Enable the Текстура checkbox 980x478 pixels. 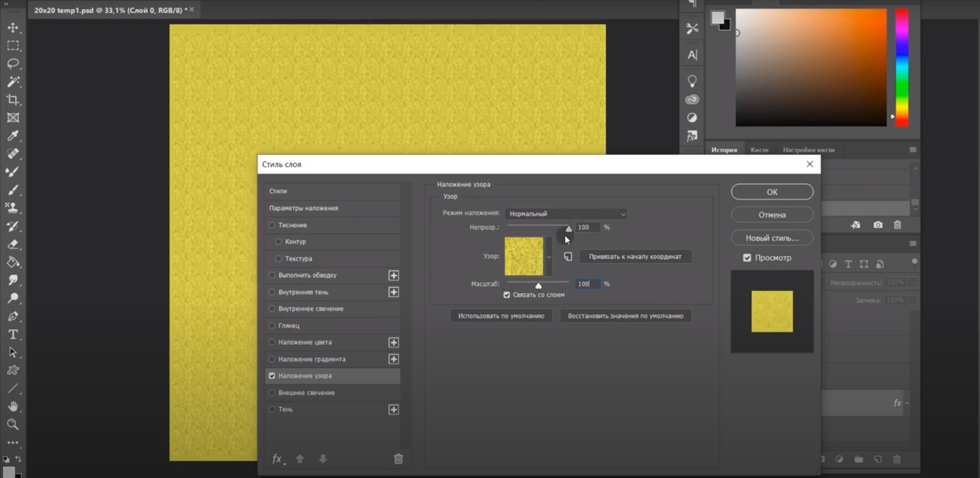point(279,258)
